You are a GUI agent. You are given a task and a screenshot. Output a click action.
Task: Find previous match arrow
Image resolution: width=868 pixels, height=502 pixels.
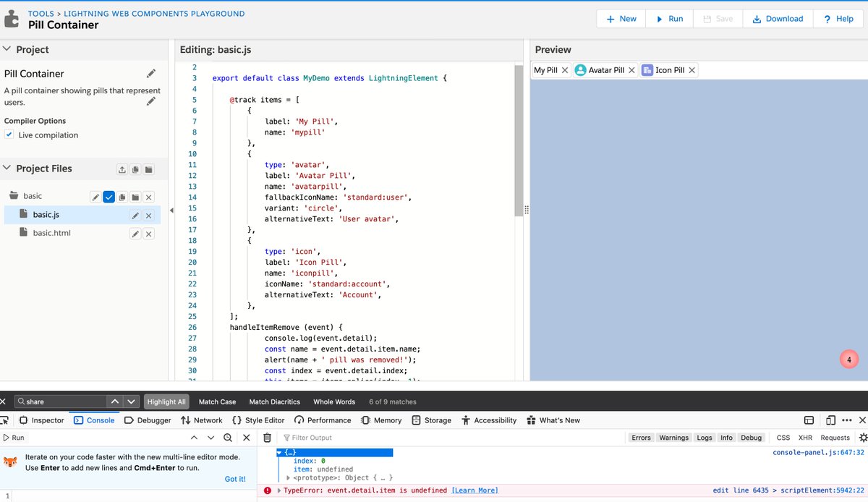114,401
